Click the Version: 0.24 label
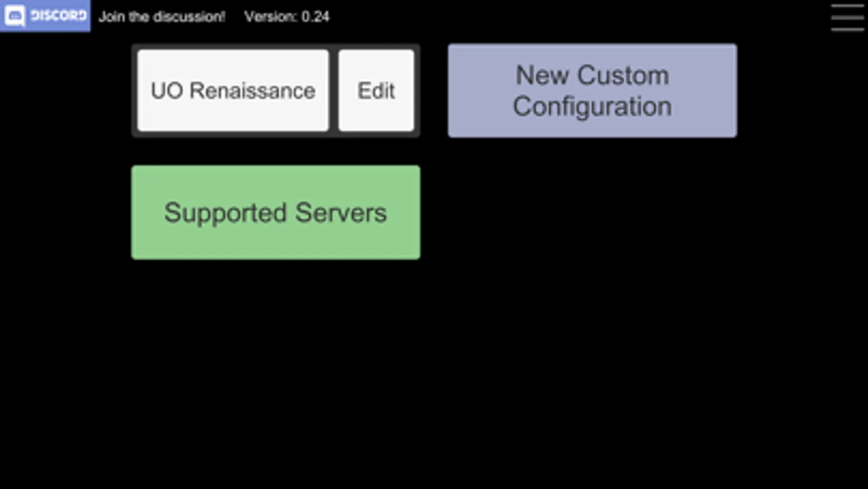868x489 pixels. 287,17
